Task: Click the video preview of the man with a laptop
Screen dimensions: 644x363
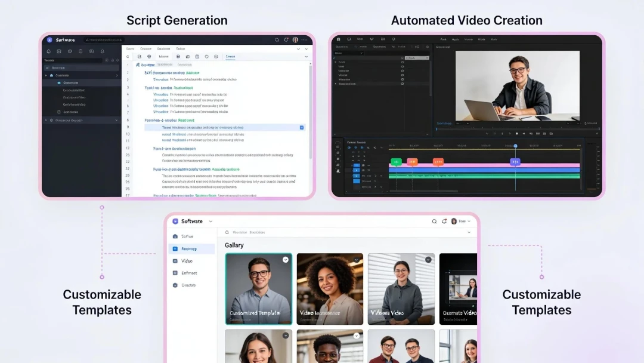Action: pos(518,85)
